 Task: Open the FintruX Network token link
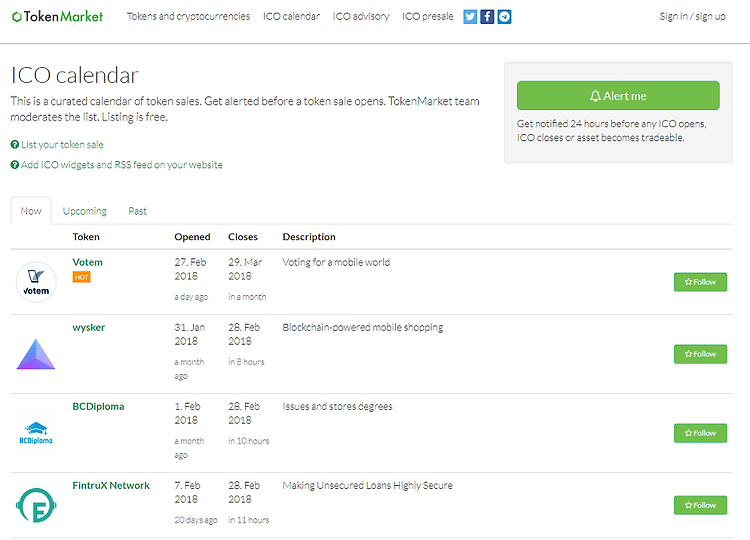(111, 485)
